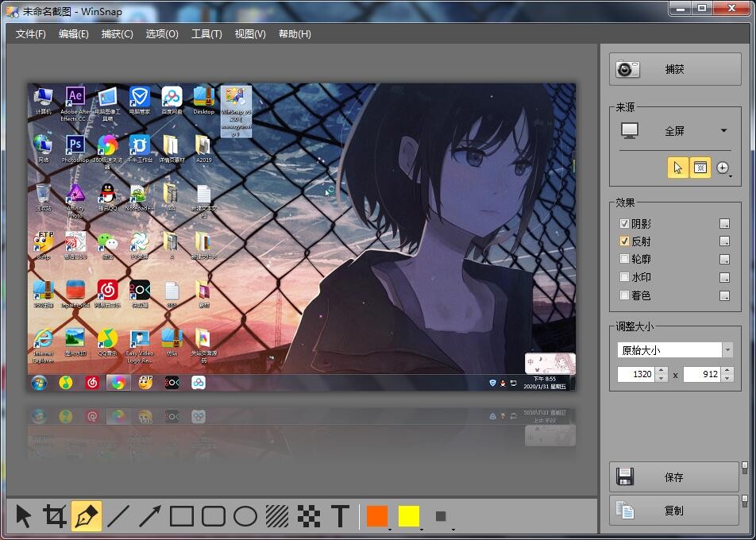Click the orange color swatch
Screen dimensions: 756x540
coord(377,516)
